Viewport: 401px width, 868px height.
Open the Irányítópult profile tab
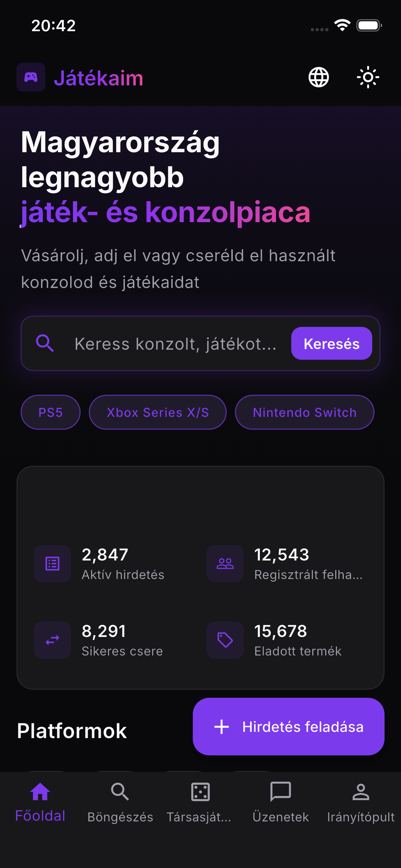[361, 803]
